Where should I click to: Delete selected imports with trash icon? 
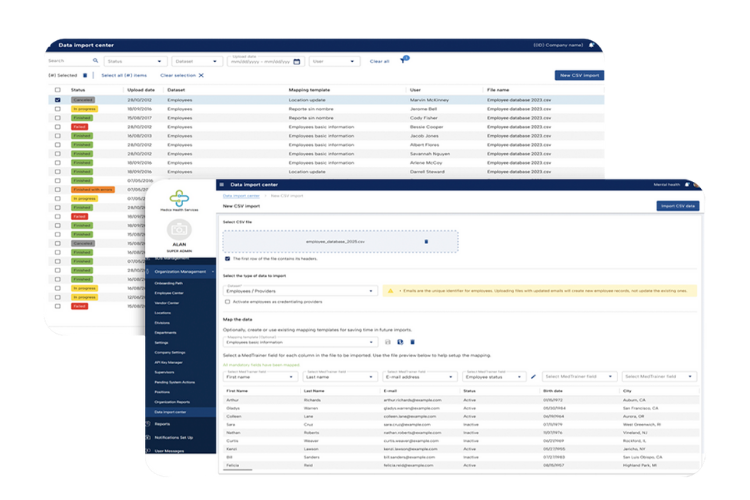(85, 75)
